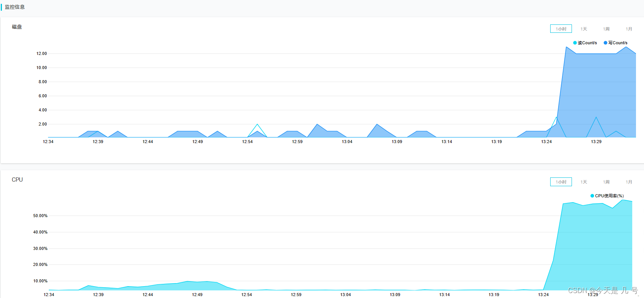Toggle the 读Count/s legend series
Screen dimensions: 644x298
coord(585,43)
